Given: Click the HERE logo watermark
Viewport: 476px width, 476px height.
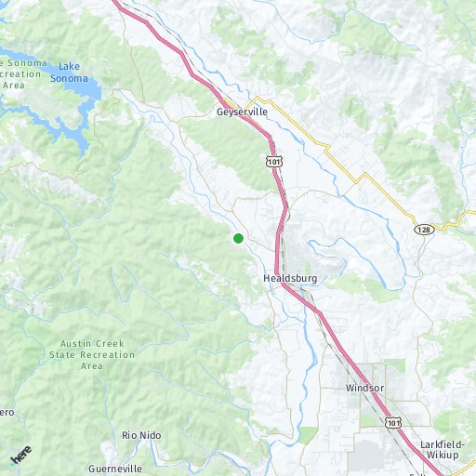Looking at the screenshot, I should tap(20, 456).
